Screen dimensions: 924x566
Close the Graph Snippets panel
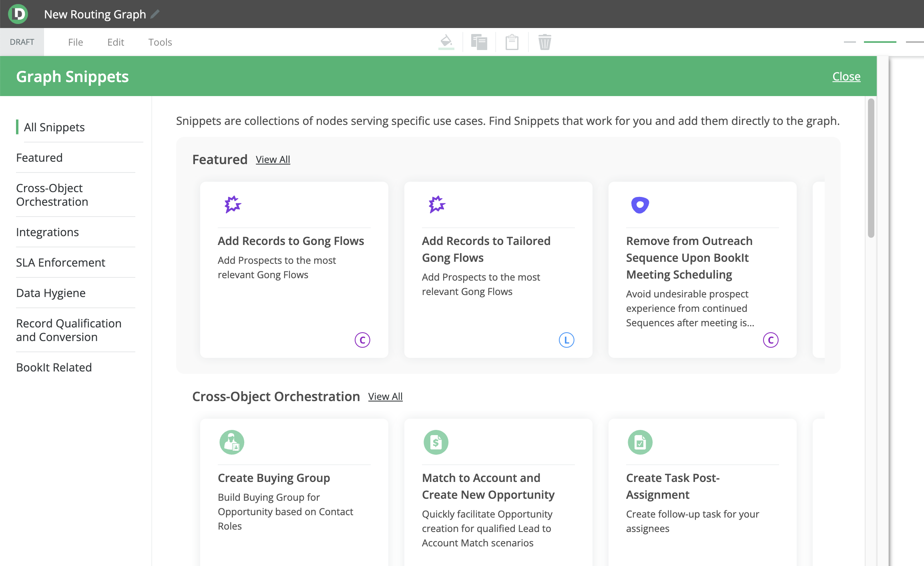pyautogui.click(x=846, y=76)
